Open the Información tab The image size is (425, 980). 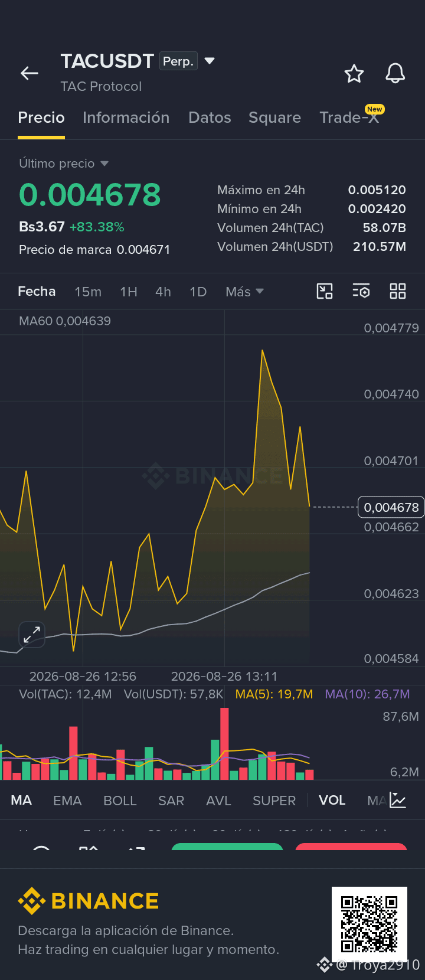126,117
